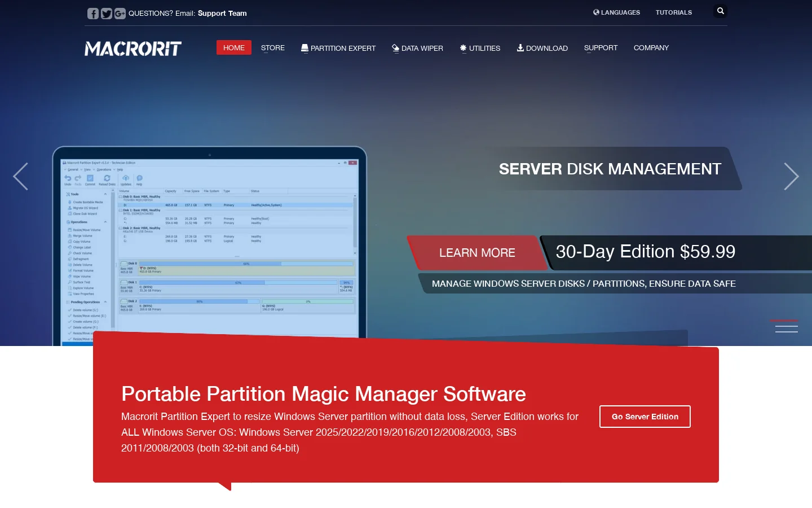This screenshot has height=508, width=812.
Task: Go to the Home menu item
Action: [x=234, y=48]
